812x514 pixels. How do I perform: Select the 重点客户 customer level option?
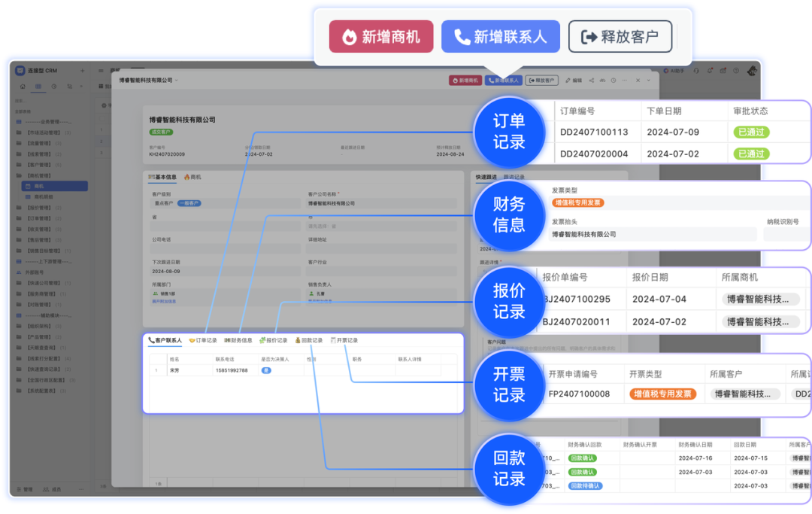[x=164, y=203]
